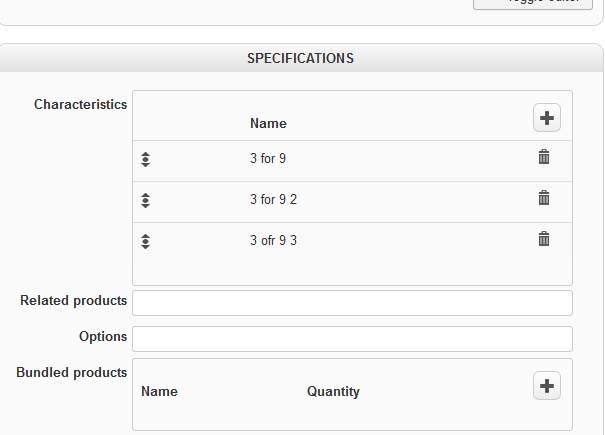Click Quantity column header in Bundled products
The width and height of the screenshot is (605, 435).
[x=333, y=392]
